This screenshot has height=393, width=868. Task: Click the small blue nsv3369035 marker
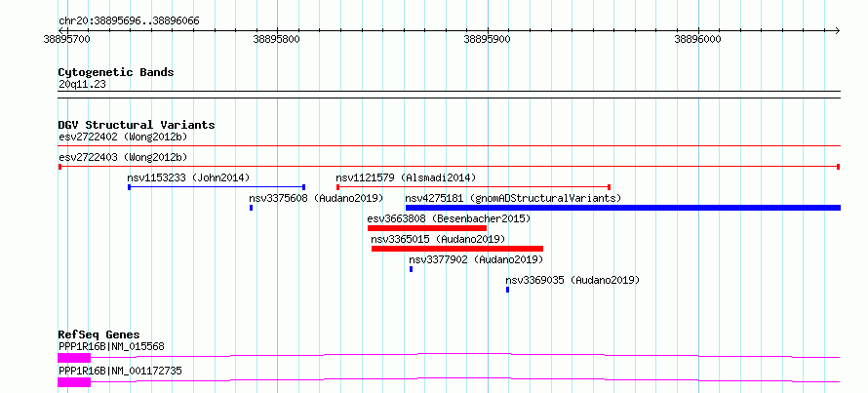[507, 290]
